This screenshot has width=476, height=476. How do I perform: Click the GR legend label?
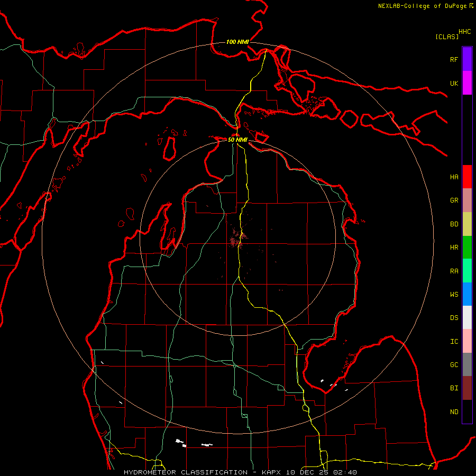click(x=454, y=200)
